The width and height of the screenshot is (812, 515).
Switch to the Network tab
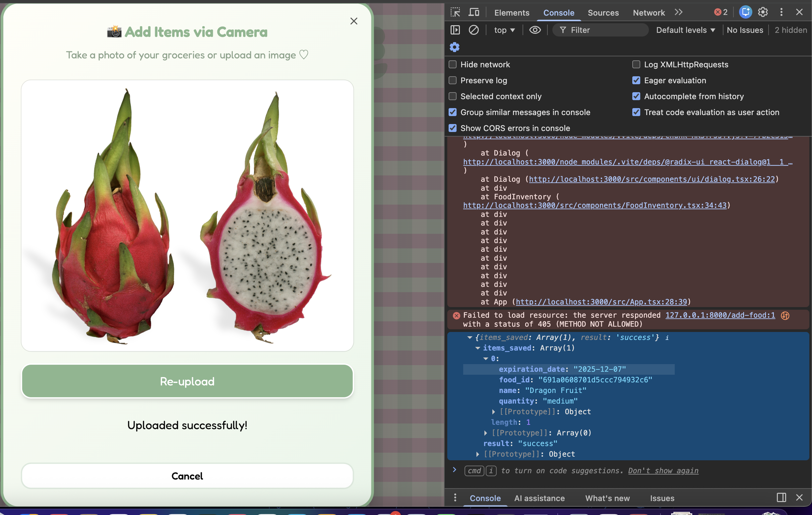[649, 13]
